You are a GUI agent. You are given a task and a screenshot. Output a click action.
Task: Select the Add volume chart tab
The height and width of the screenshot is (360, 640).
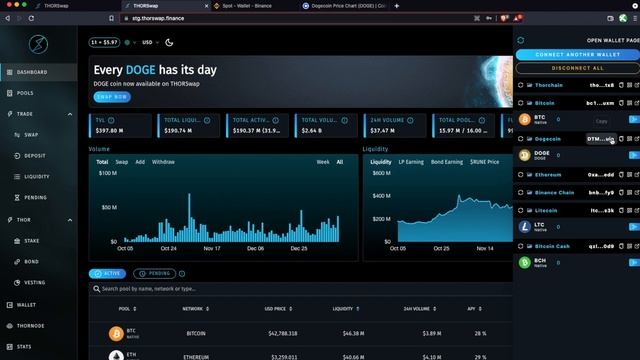(140, 162)
